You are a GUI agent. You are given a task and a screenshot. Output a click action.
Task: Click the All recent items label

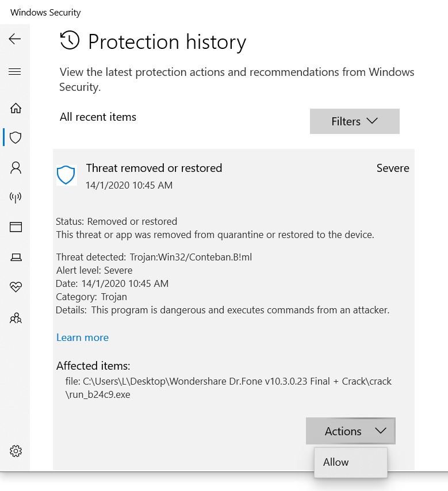[x=98, y=117]
